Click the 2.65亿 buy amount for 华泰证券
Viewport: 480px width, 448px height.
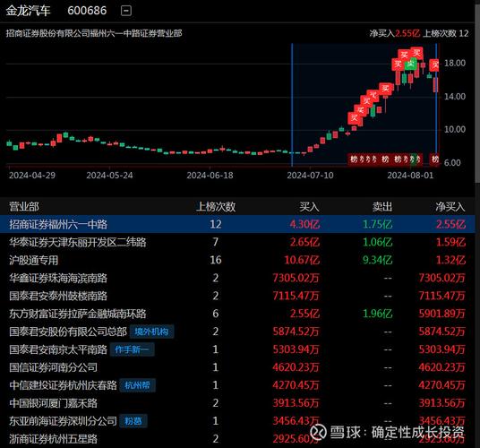304,242
